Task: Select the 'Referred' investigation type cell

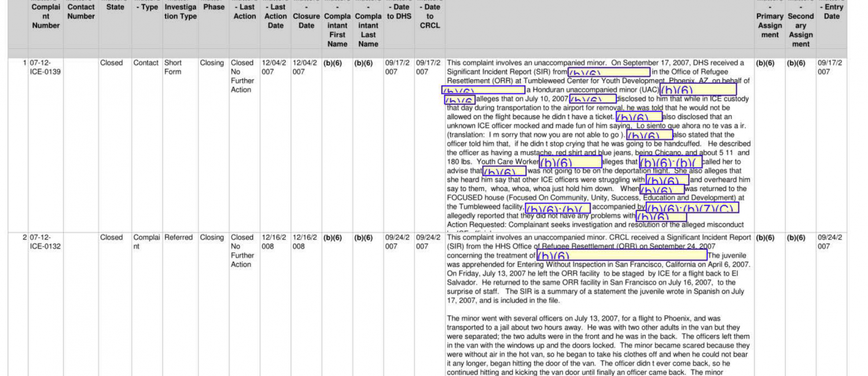Action: click(179, 237)
